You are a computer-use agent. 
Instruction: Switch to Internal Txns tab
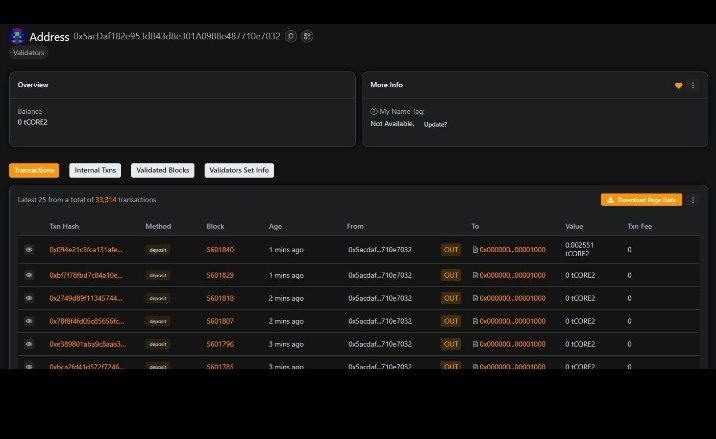click(x=95, y=170)
